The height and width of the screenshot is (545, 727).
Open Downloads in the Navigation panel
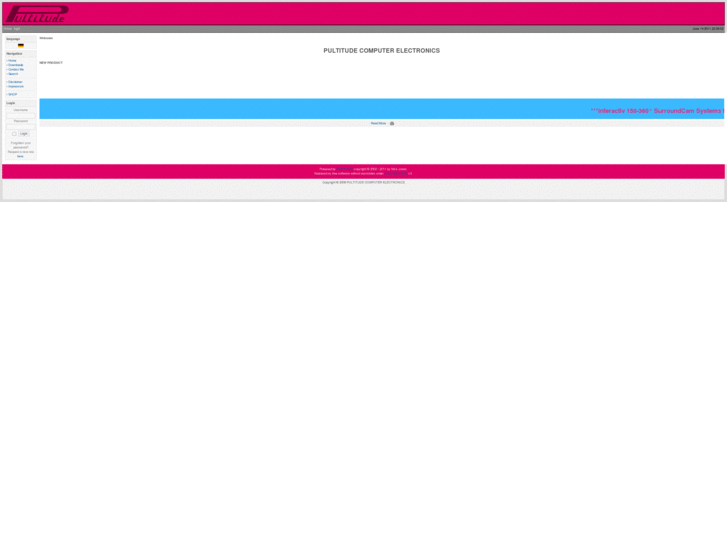click(x=15, y=65)
